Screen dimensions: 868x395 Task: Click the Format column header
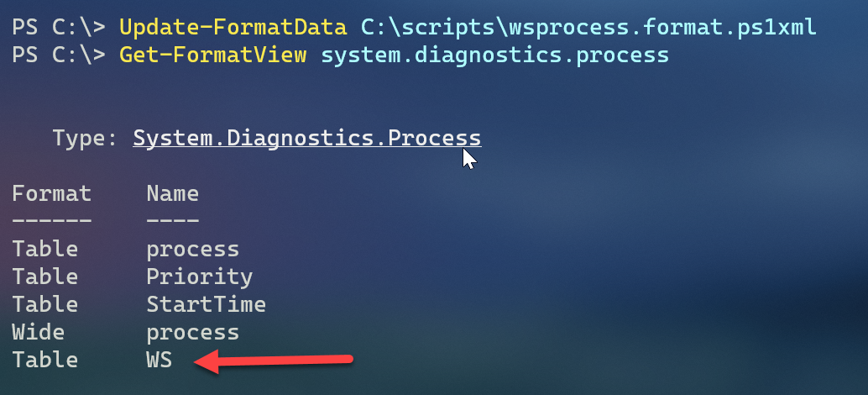[x=51, y=193]
